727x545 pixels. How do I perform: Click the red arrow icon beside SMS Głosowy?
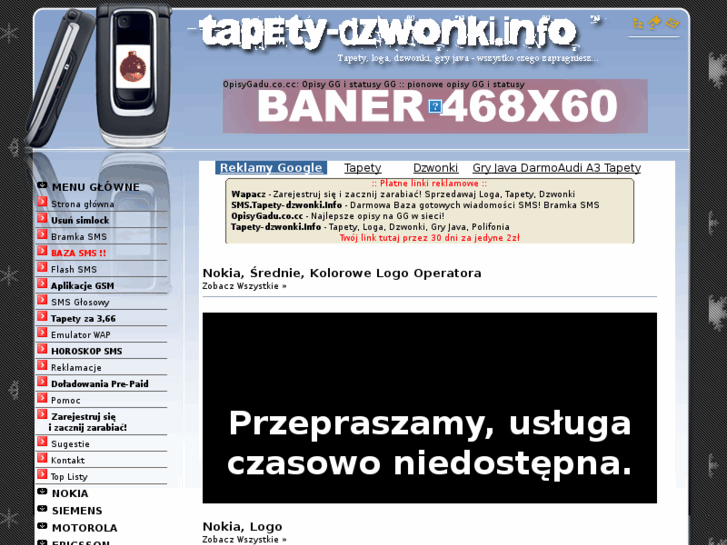[42, 300]
